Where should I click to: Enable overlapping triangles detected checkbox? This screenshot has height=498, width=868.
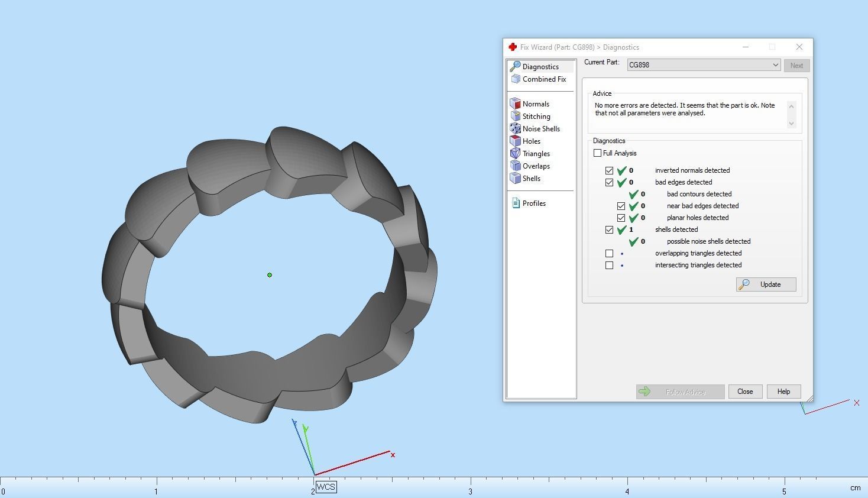click(609, 253)
